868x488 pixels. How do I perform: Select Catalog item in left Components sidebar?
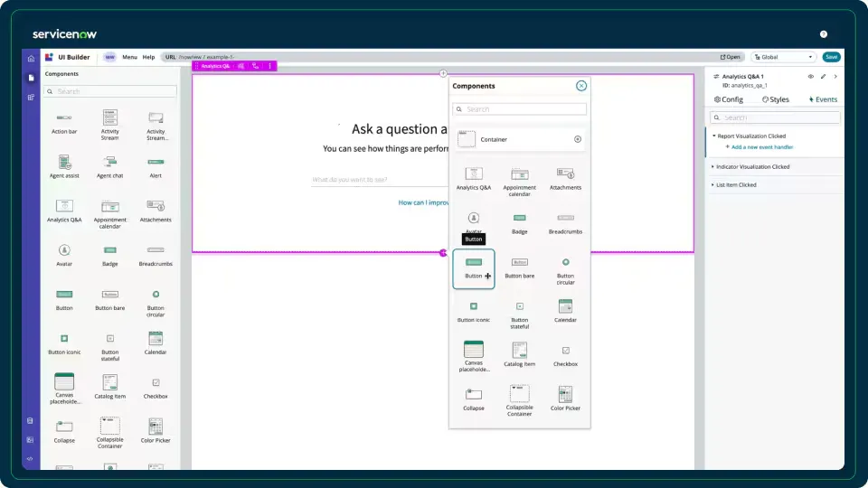[109, 387]
